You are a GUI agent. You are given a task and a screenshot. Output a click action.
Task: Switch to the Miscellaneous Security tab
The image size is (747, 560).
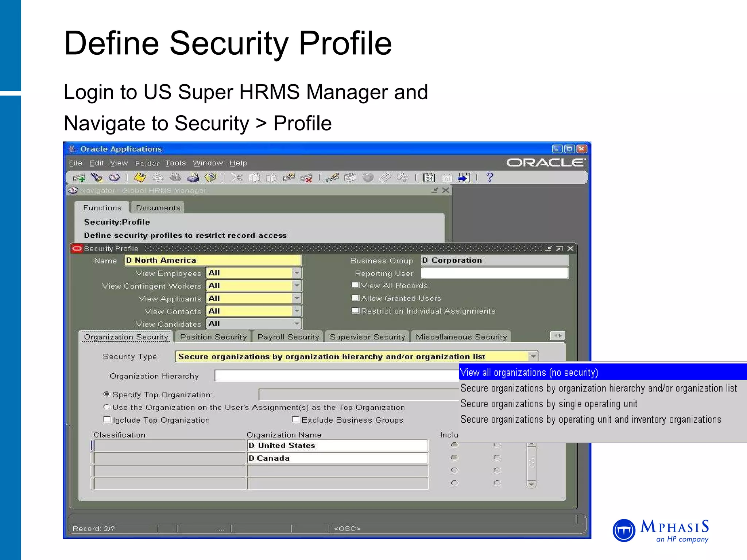point(461,337)
